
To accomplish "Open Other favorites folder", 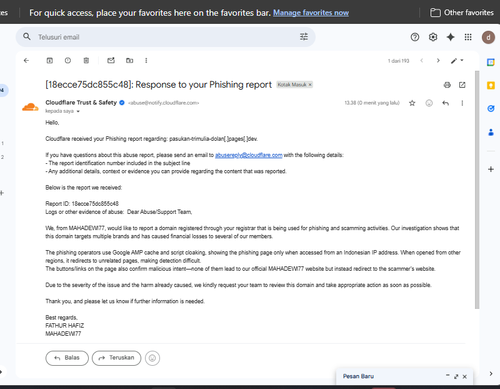I will [462, 13].
